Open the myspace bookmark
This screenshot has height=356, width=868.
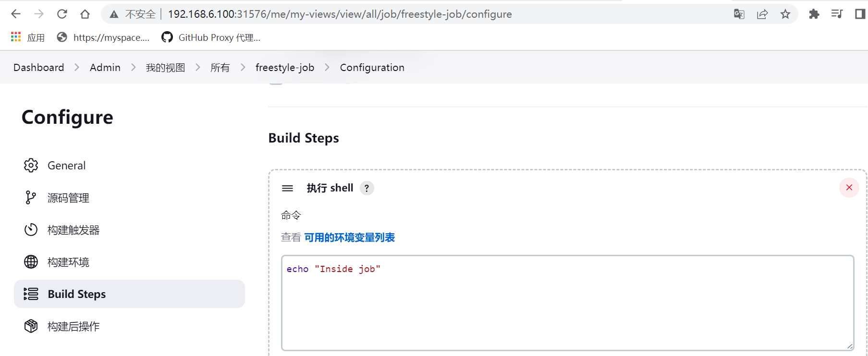(103, 37)
